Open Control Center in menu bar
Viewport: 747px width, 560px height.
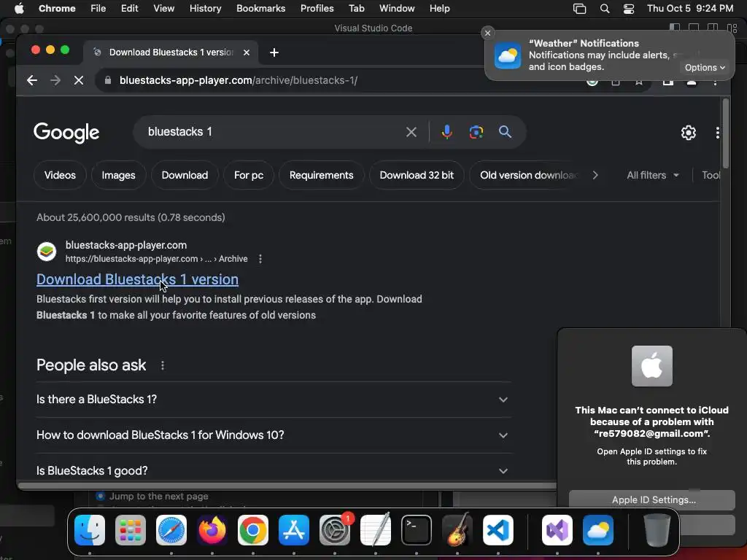[629, 9]
